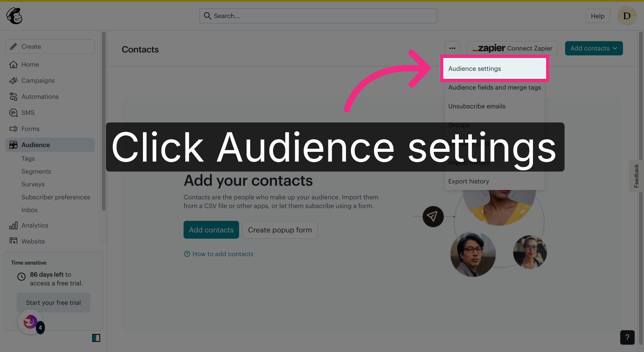Click the three-dots more options button
Image resolution: width=644 pixels, height=352 pixels.
(x=452, y=48)
